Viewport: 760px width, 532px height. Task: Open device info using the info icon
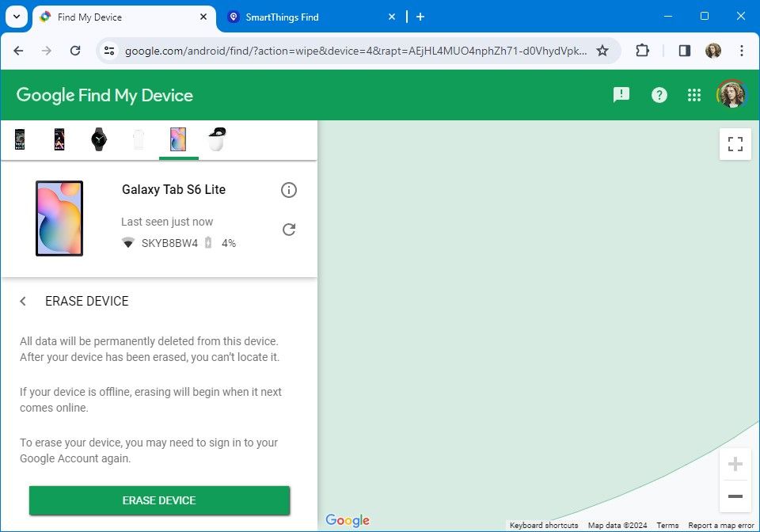289,190
